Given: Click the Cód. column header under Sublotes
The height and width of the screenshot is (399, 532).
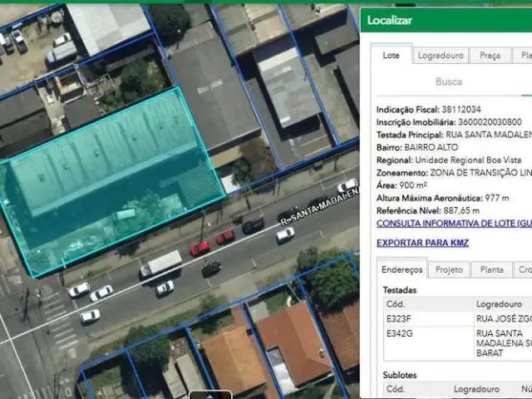Looking at the screenshot, I should coord(396,388).
